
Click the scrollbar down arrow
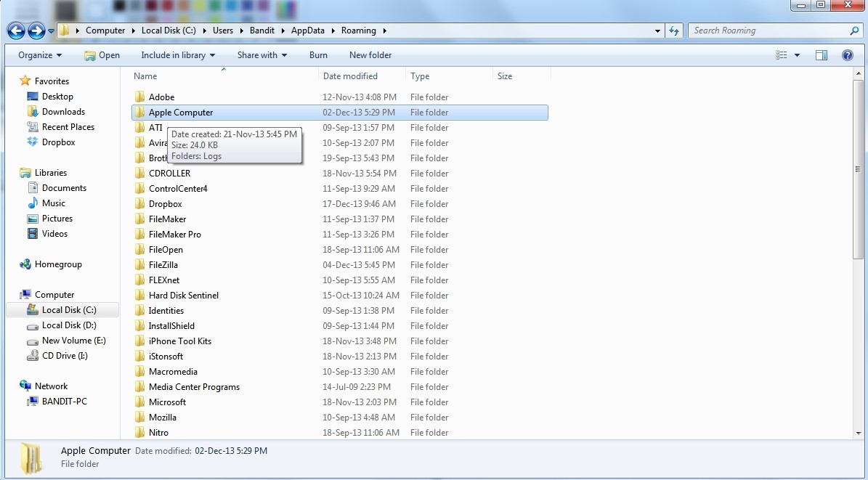tap(858, 434)
